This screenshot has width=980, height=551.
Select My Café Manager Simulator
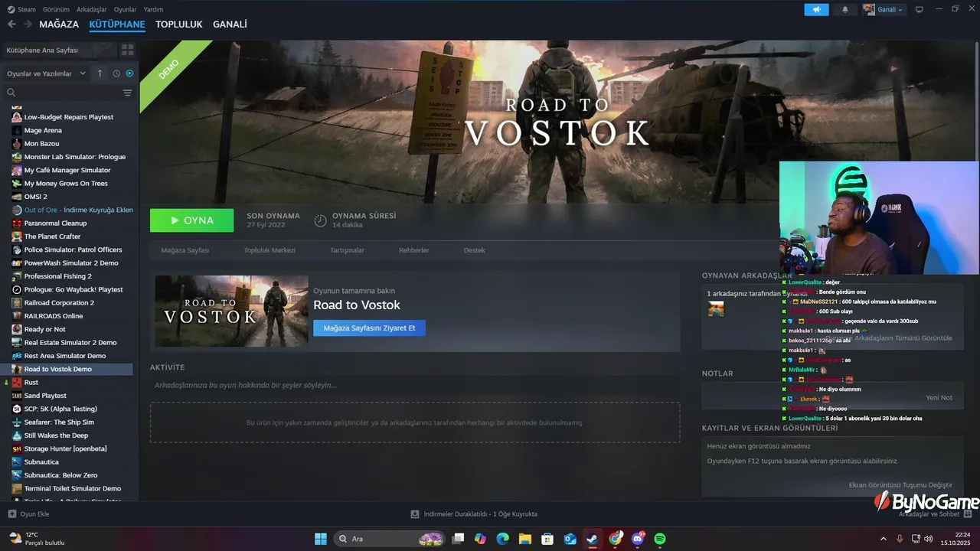[x=68, y=170]
